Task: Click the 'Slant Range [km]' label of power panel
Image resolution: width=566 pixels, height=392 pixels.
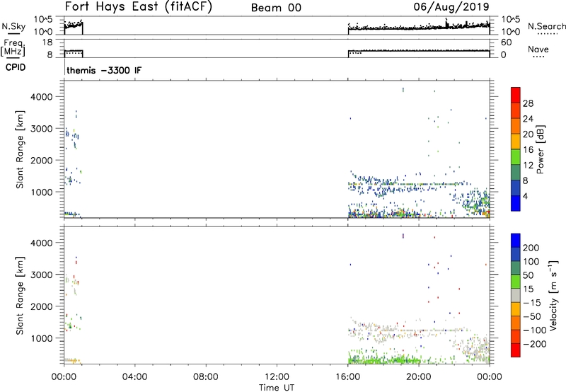Action: (x=20, y=149)
